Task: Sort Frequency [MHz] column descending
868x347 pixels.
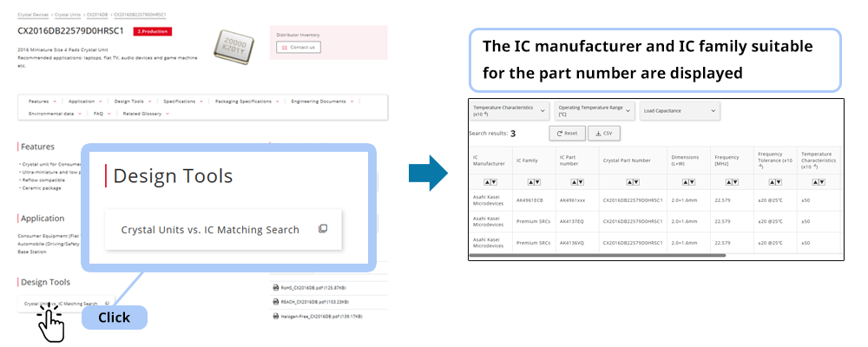Action: (x=735, y=182)
